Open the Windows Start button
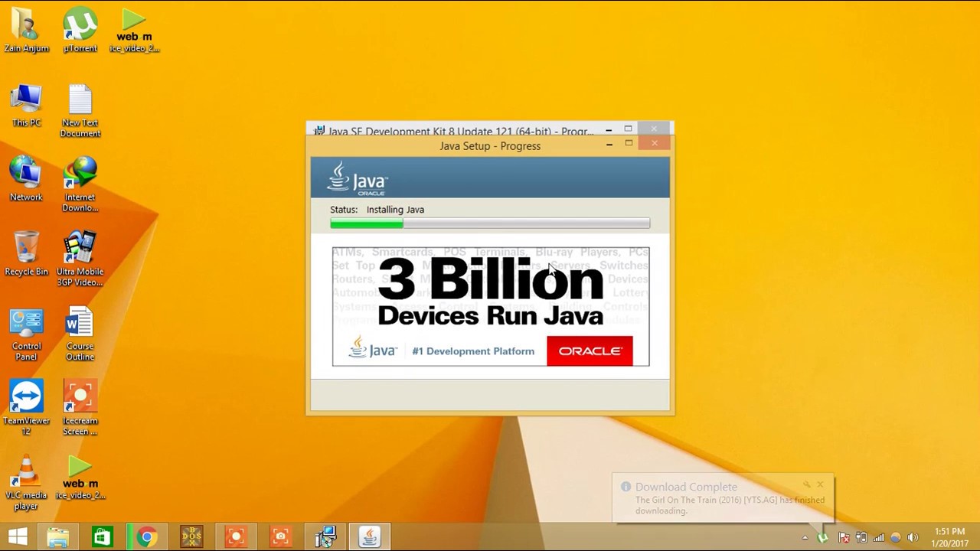This screenshot has width=980, height=551. coord(18,536)
